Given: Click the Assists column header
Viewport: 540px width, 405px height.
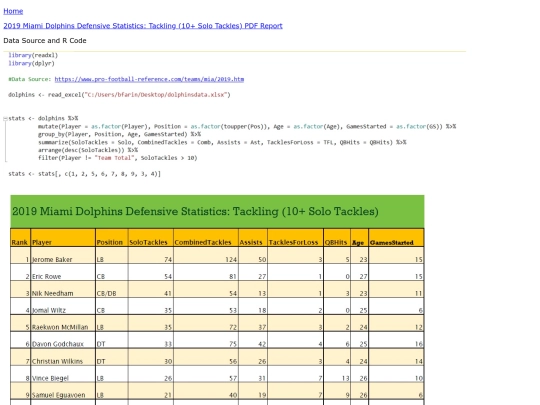Looking at the screenshot, I should tap(252, 238).
